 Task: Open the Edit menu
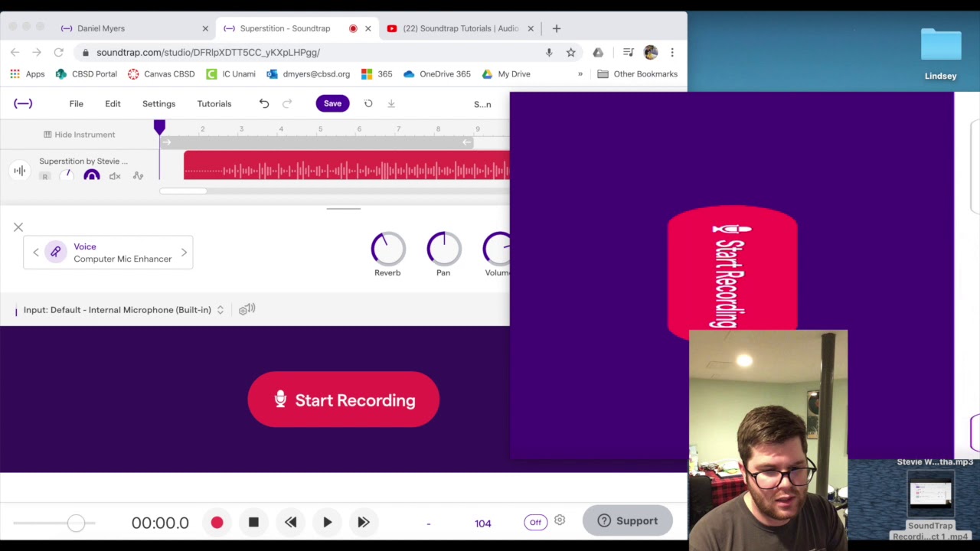(x=113, y=103)
